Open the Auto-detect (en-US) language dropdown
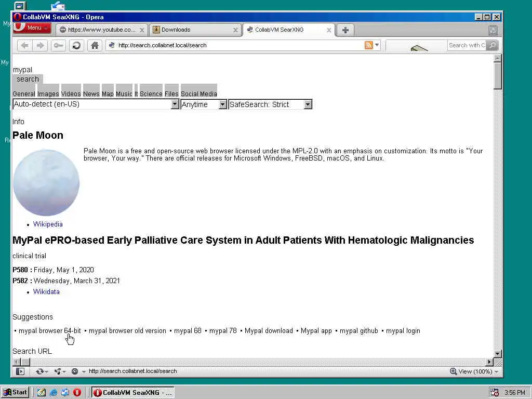 pyautogui.click(x=96, y=104)
